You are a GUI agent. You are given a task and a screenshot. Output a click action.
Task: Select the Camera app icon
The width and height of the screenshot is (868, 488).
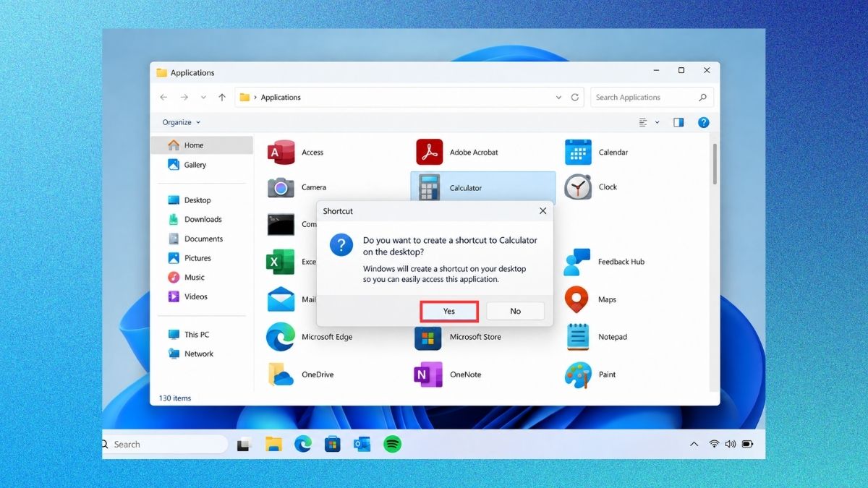[281, 187]
